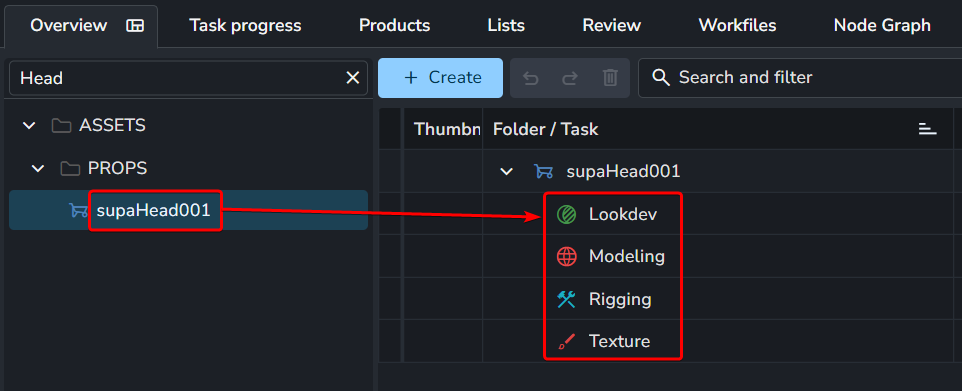The height and width of the screenshot is (391, 962).
Task: Switch to the Workfiles tab
Action: pyautogui.click(x=737, y=26)
